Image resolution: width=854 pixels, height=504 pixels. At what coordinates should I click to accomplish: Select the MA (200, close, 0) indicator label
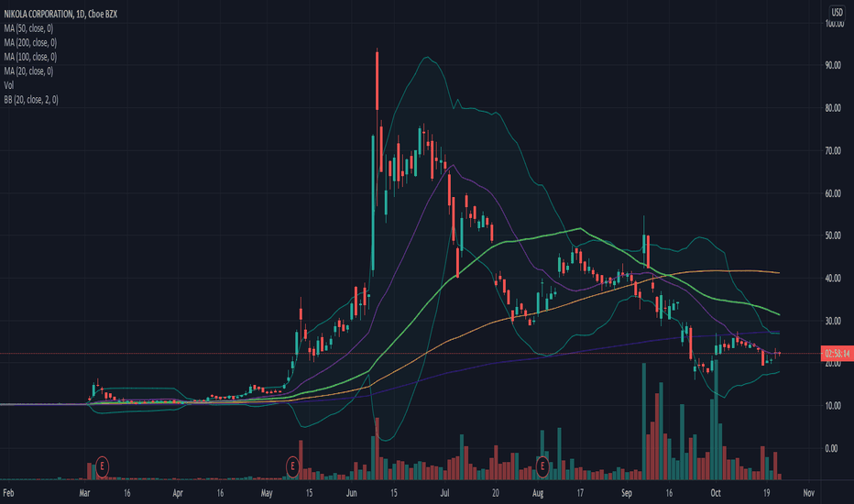point(30,42)
